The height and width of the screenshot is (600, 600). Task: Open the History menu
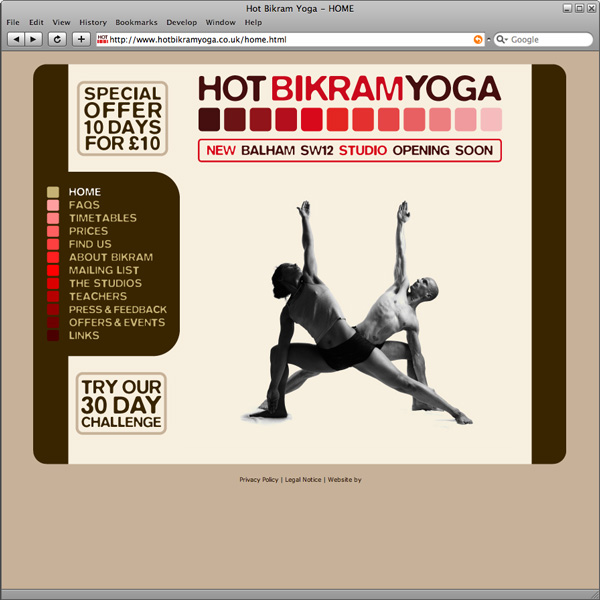coord(93,22)
